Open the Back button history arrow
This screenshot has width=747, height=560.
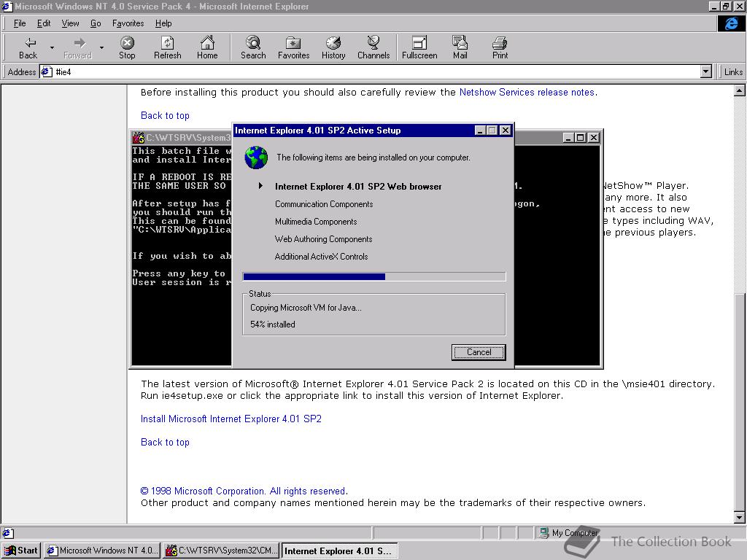click(x=52, y=47)
